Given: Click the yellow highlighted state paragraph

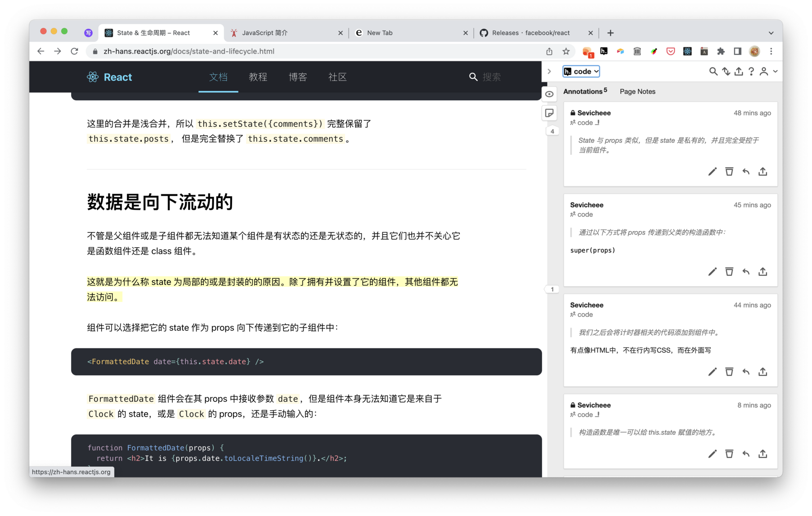Looking at the screenshot, I should point(272,289).
